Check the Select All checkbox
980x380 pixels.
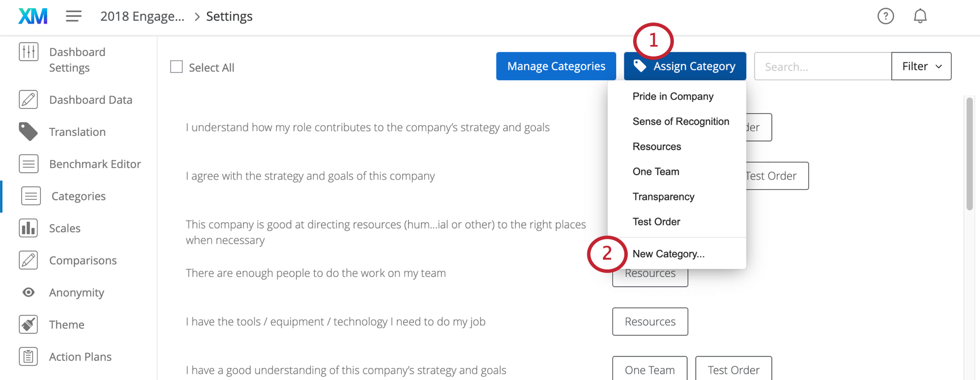click(176, 67)
